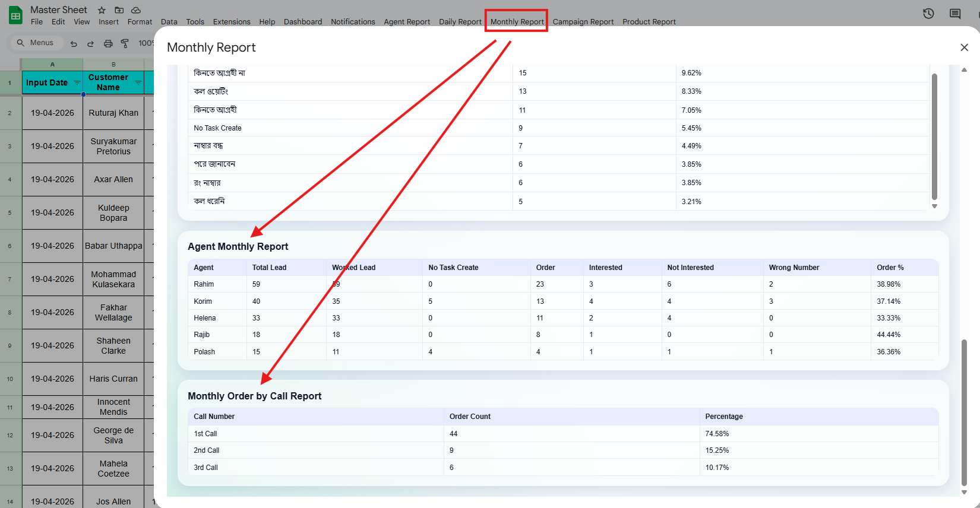The width and height of the screenshot is (980, 508).
Task: Click the No Task Create status row
Action: [x=558, y=128]
